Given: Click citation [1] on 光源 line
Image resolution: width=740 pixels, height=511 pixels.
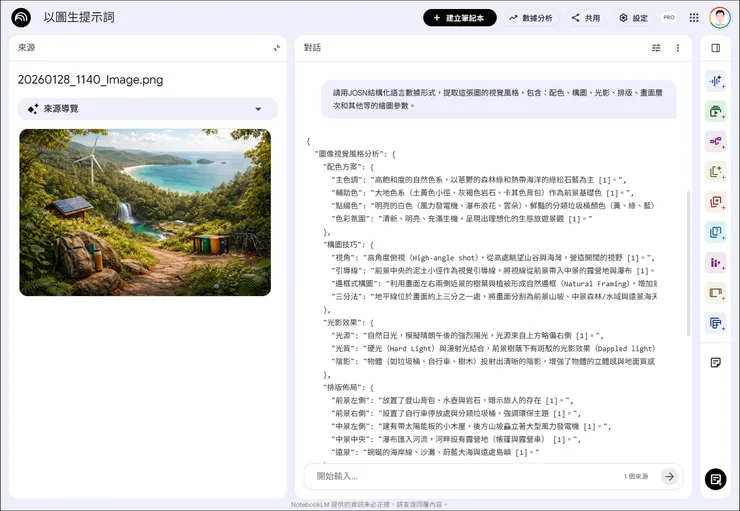Looking at the screenshot, I should [582, 336].
